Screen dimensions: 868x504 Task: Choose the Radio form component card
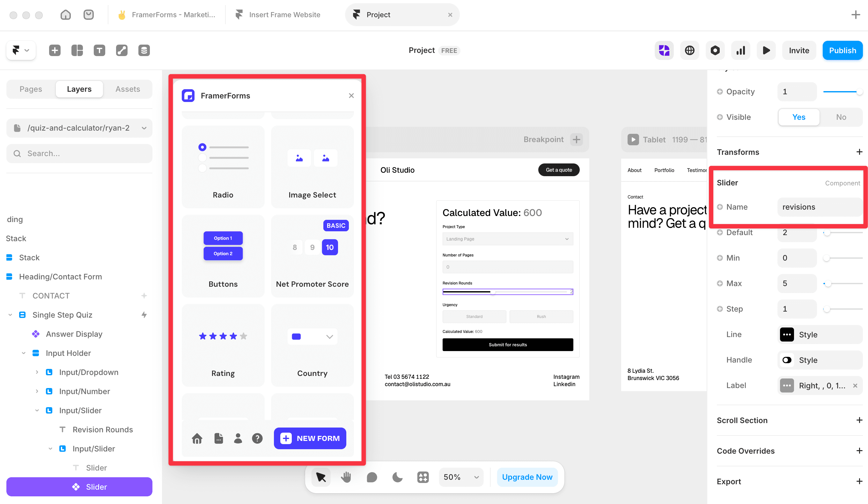point(223,167)
